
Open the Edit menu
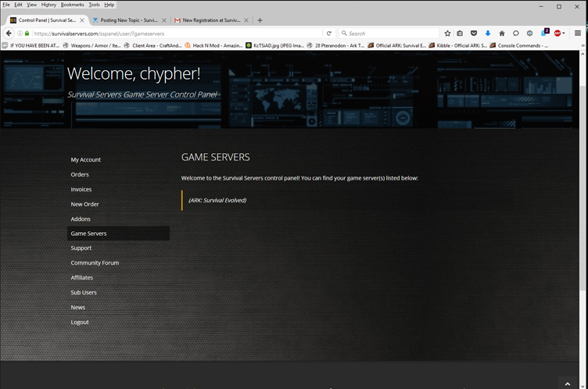pyautogui.click(x=19, y=5)
